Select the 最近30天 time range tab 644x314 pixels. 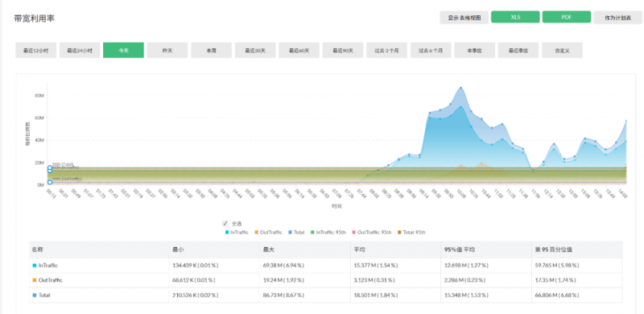point(255,50)
